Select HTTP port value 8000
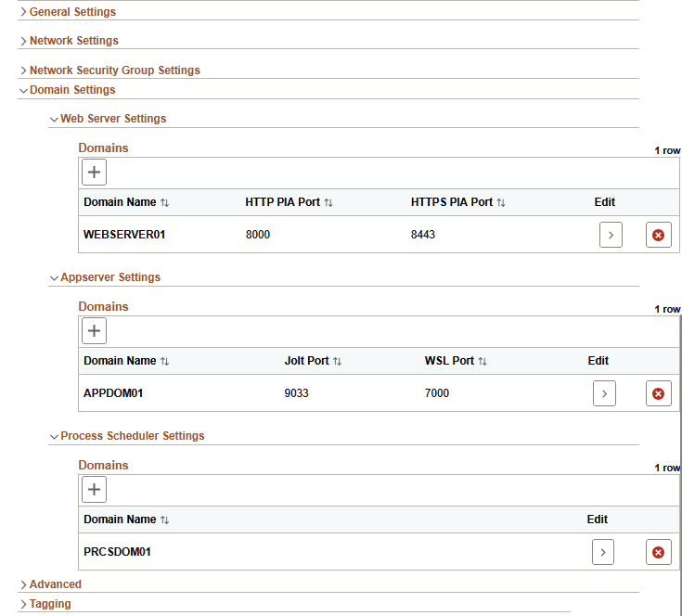The height and width of the screenshot is (616, 682). pyautogui.click(x=258, y=235)
